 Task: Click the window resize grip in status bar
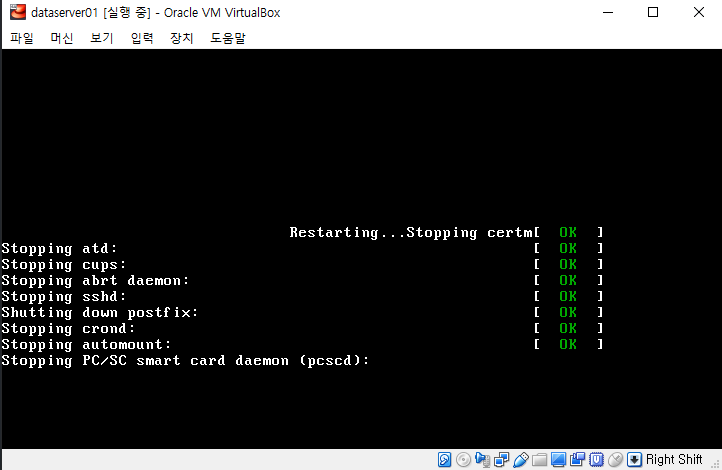pyautogui.click(x=715, y=464)
